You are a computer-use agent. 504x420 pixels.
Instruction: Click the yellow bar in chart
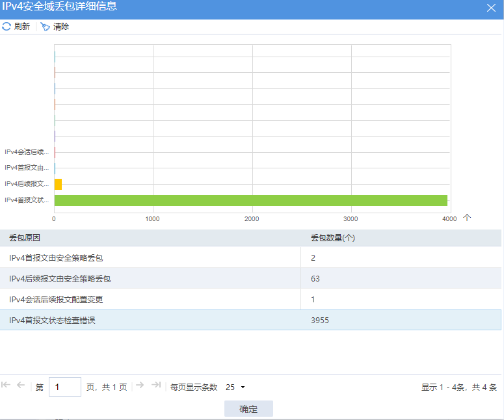point(58,185)
